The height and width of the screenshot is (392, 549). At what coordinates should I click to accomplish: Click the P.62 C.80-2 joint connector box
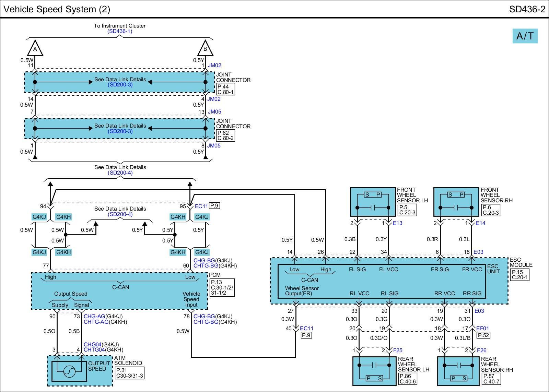click(x=225, y=135)
